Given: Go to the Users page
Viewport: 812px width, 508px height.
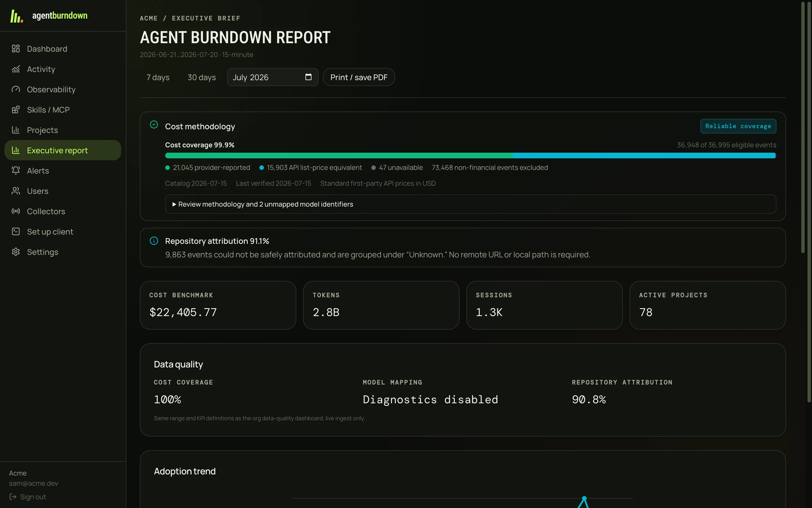Looking at the screenshot, I should (x=63, y=191).
